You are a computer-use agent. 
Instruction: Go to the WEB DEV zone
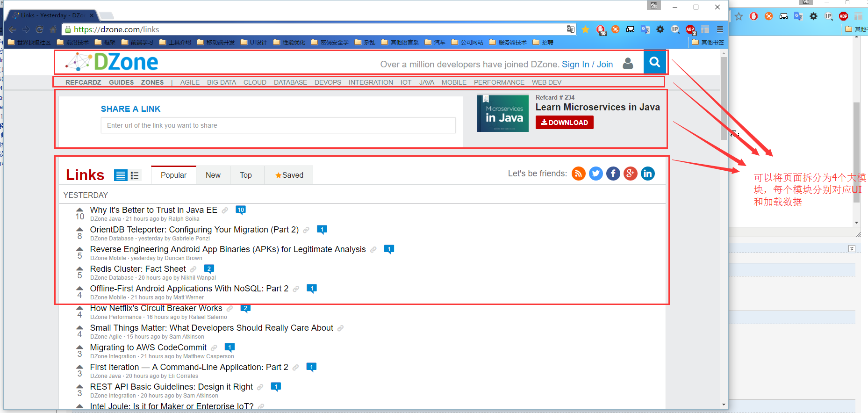(546, 82)
